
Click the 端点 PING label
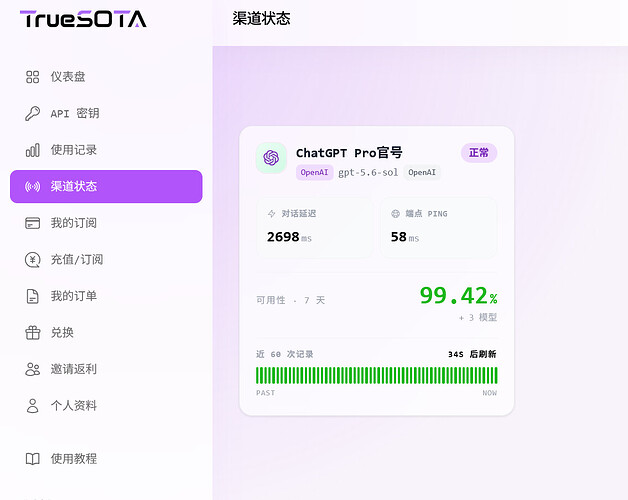[426, 214]
